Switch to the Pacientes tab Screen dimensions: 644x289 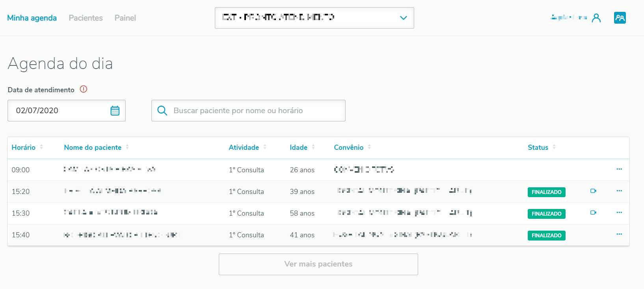[86, 18]
